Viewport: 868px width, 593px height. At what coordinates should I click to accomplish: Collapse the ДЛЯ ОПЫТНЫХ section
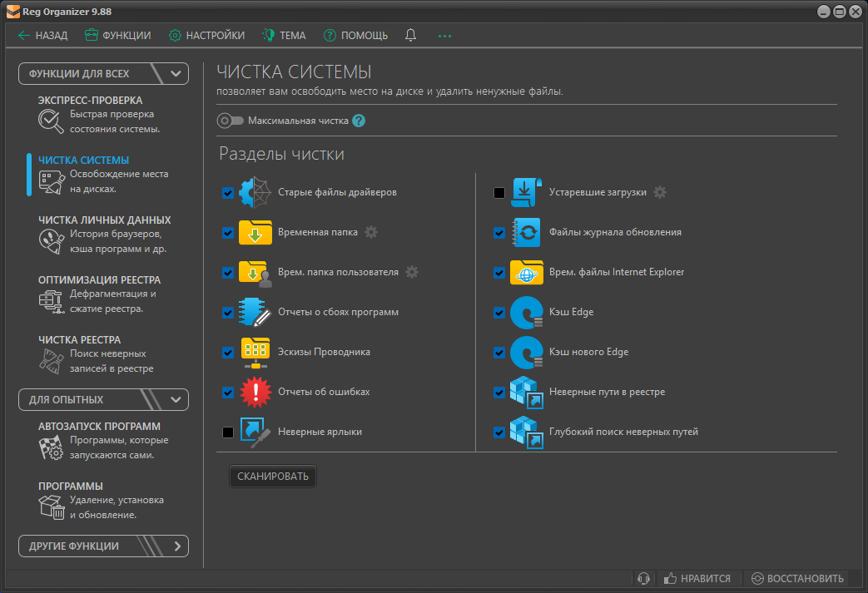click(x=176, y=399)
